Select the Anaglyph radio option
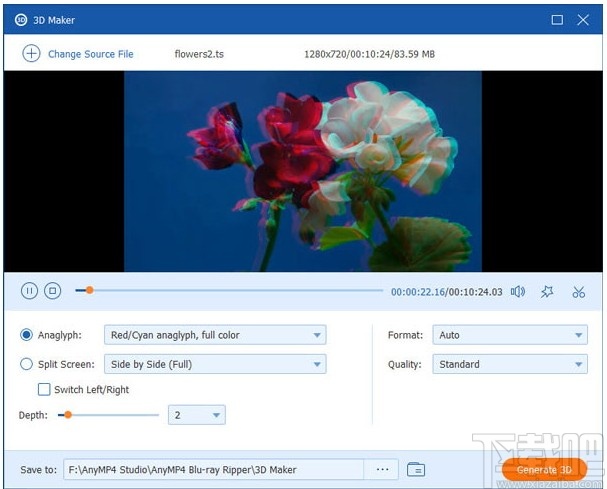 click(26, 335)
